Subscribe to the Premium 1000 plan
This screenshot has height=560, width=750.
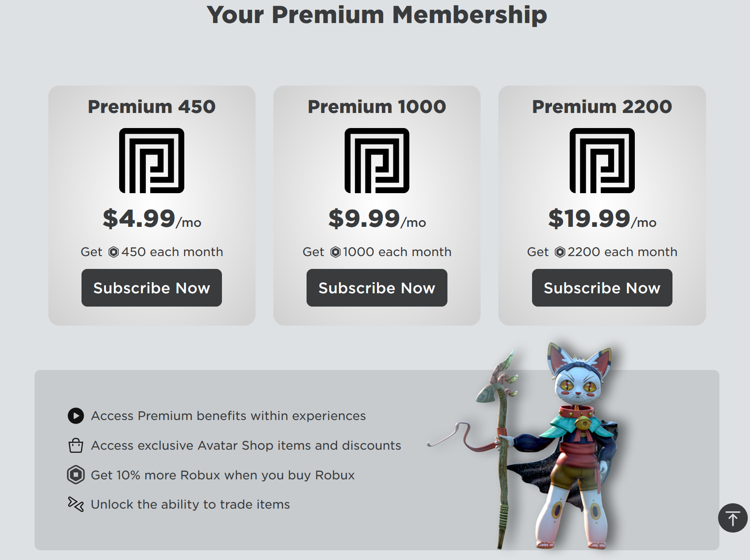point(377,288)
